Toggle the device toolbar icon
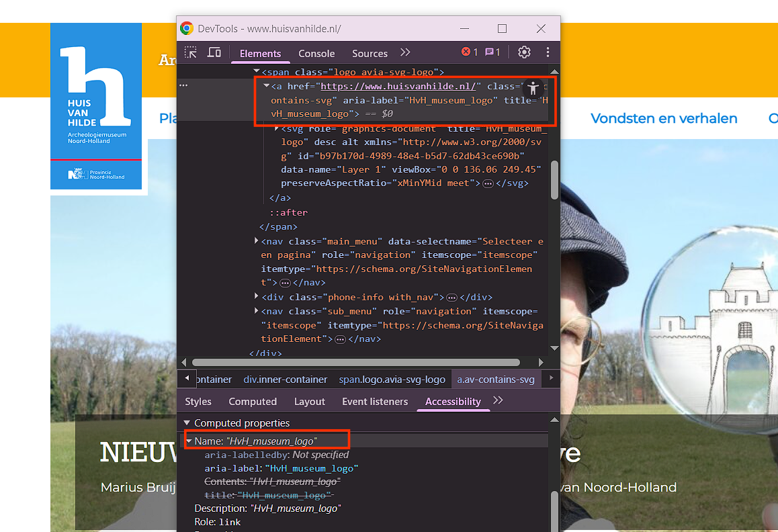Screen dimensions: 778x532 (214, 52)
